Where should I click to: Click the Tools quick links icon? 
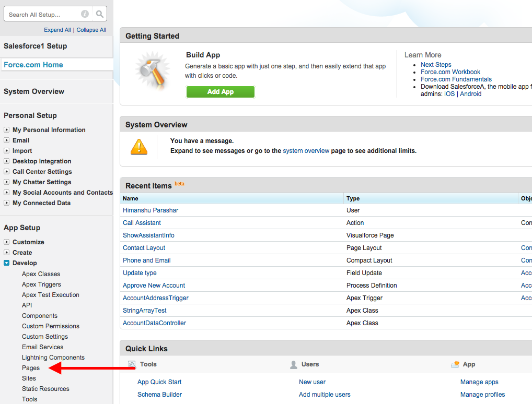[x=132, y=364]
